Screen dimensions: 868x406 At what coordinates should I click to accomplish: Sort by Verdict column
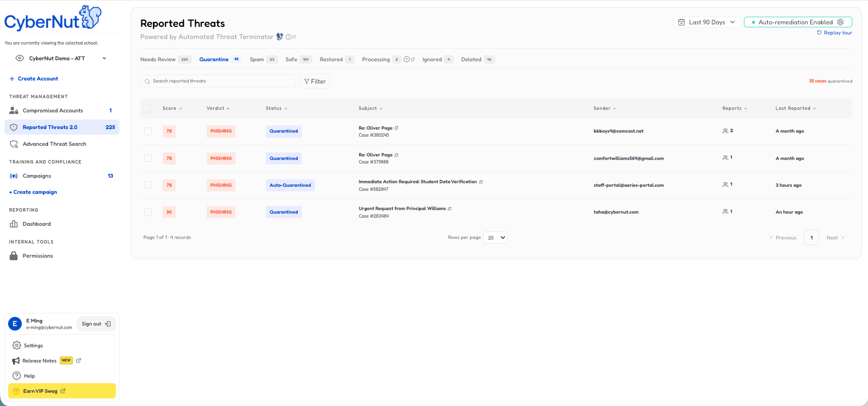(x=218, y=108)
